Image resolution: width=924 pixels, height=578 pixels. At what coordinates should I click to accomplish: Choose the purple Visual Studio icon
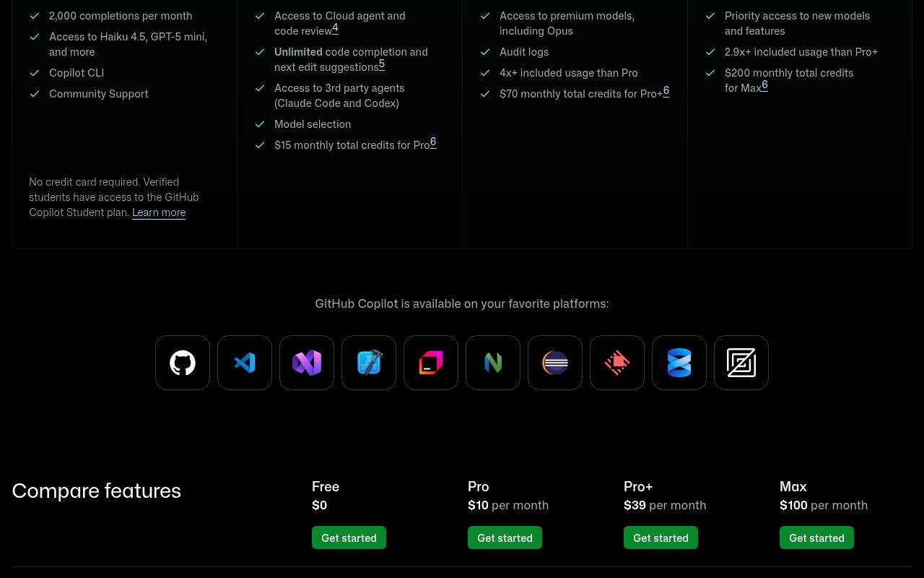307,363
